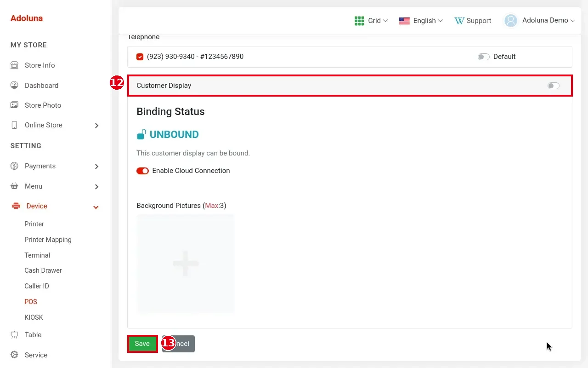Click the Dashboard gauge icon
Viewport: 588px width, 368px height.
(x=14, y=85)
